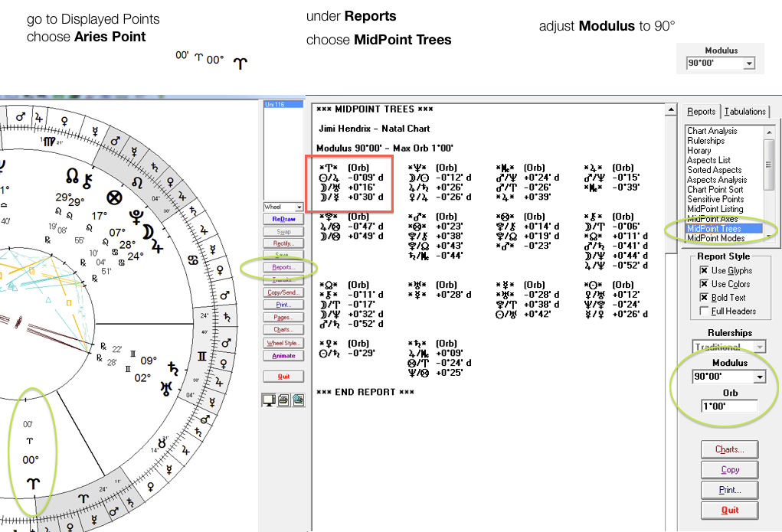This screenshot has width=782, height=532.
Task: Click the reports list scrollbar thumb
Action: click(x=768, y=165)
